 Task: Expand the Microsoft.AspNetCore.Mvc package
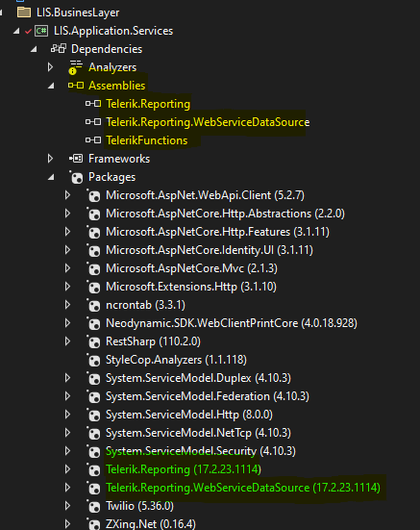67,268
